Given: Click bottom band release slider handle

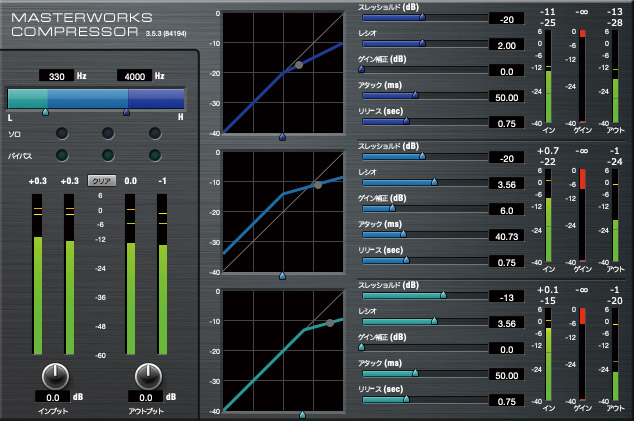Looking at the screenshot, I should (x=406, y=399).
